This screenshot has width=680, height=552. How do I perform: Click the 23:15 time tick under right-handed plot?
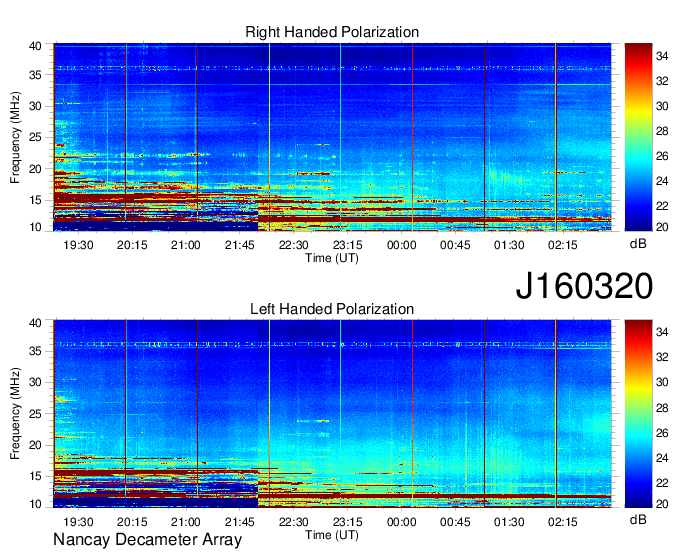click(347, 245)
